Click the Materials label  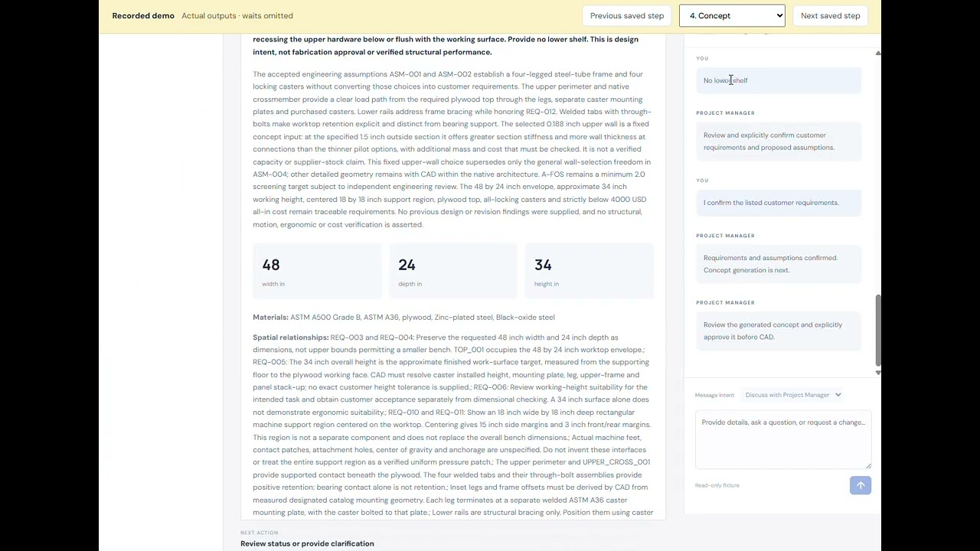270,317
